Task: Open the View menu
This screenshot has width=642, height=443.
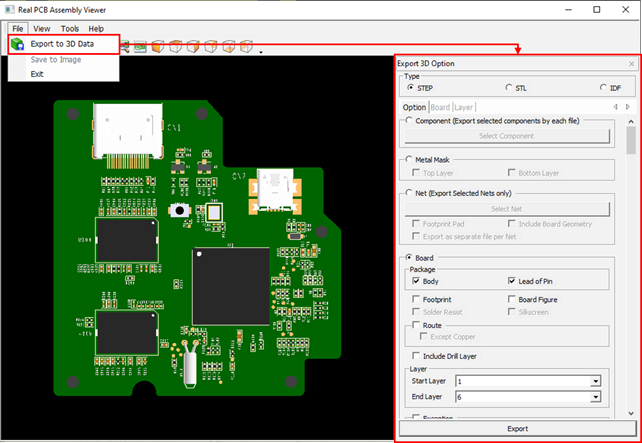Action: (41, 29)
